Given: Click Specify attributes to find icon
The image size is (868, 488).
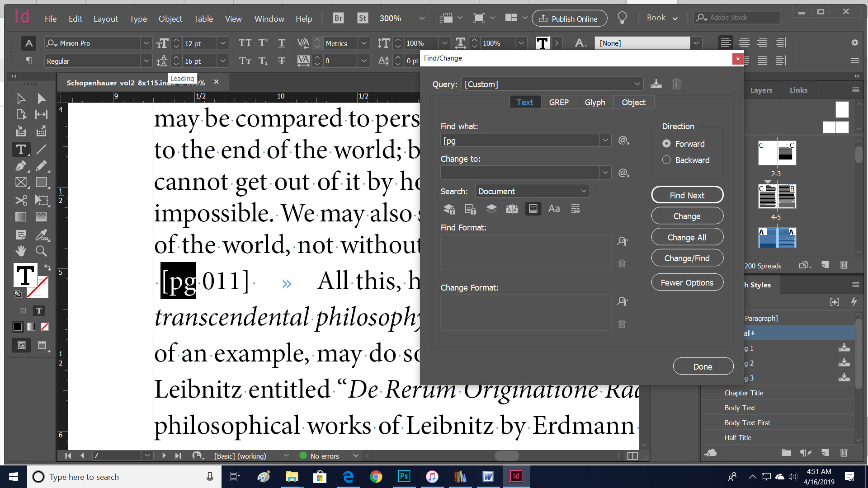Looking at the screenshot, I should coord(623,241).
